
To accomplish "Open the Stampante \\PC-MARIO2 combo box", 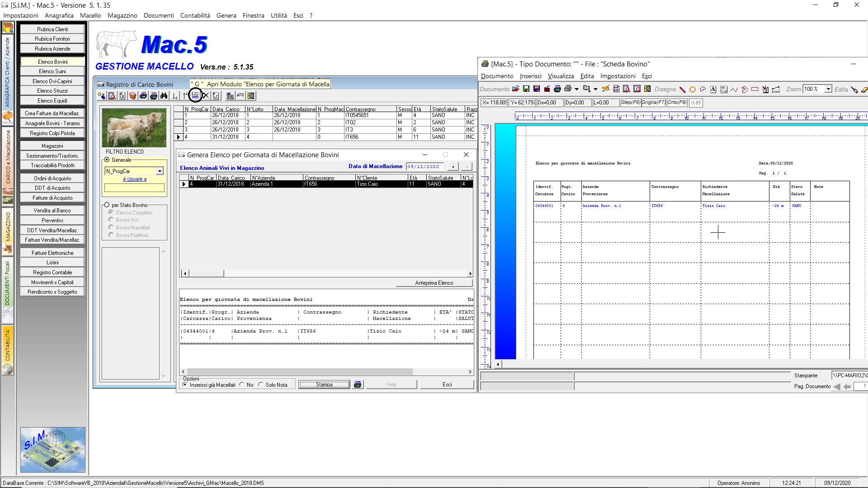I will coord(849,375).
